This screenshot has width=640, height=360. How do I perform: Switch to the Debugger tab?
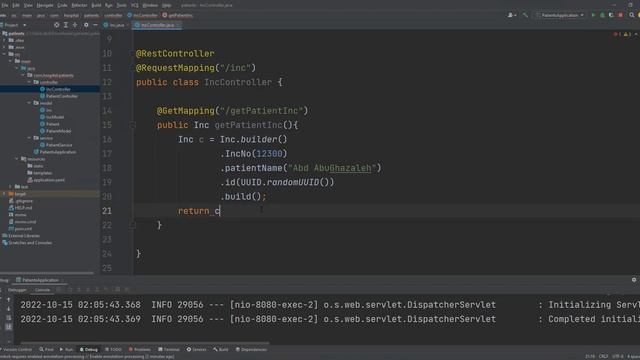[17, 290]
